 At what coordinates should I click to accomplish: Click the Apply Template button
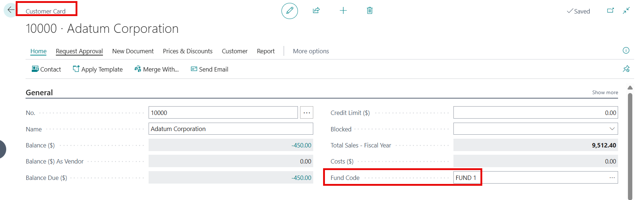[98, 69]
